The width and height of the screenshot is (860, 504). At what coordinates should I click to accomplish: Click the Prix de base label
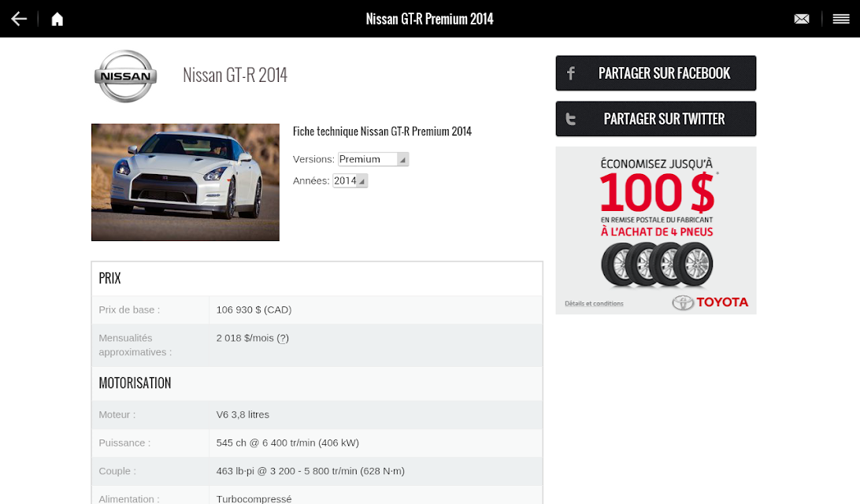(129, 309)
